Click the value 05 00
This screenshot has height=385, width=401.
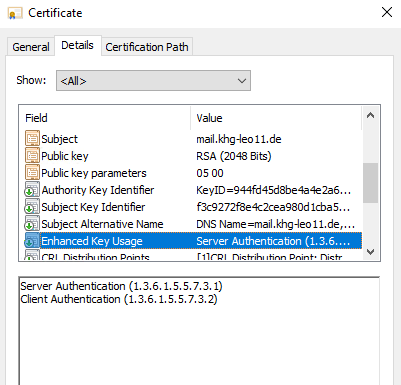click(210, 173)
